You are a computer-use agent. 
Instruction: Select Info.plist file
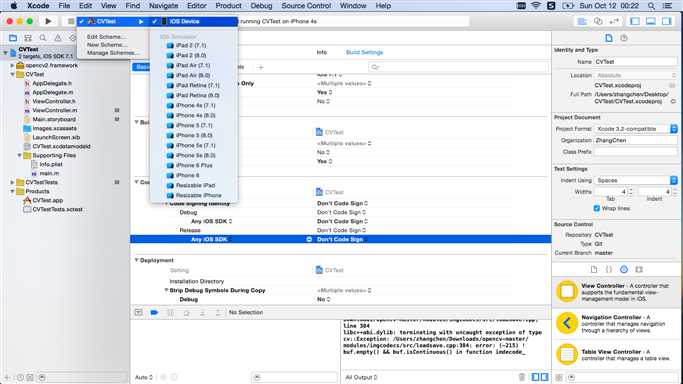[51, 164]
